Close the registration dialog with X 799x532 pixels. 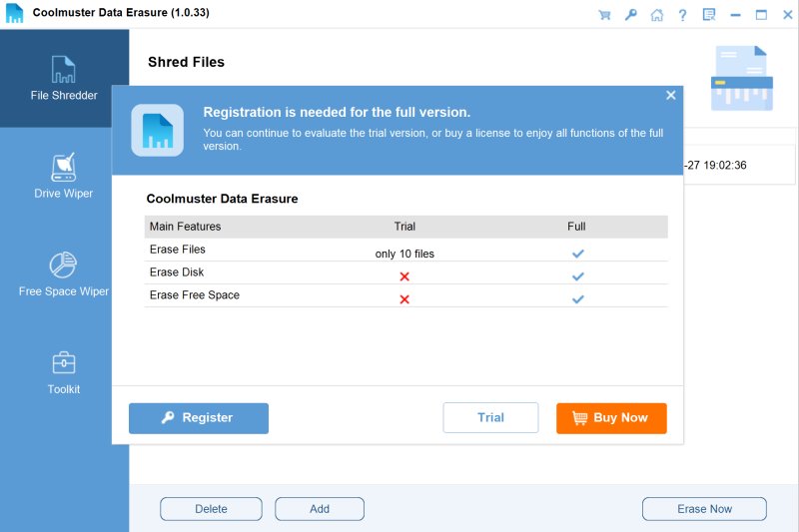point(671,96)
